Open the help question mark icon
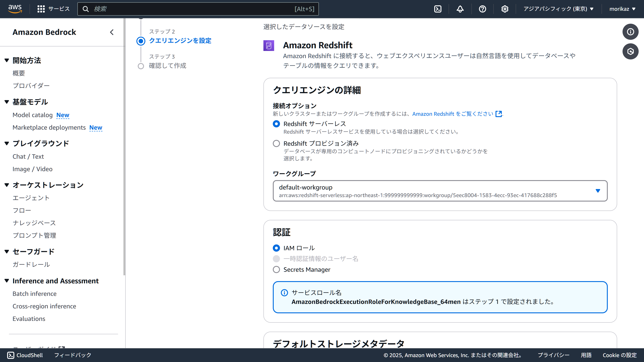The image size is (644, 362). 482,9
